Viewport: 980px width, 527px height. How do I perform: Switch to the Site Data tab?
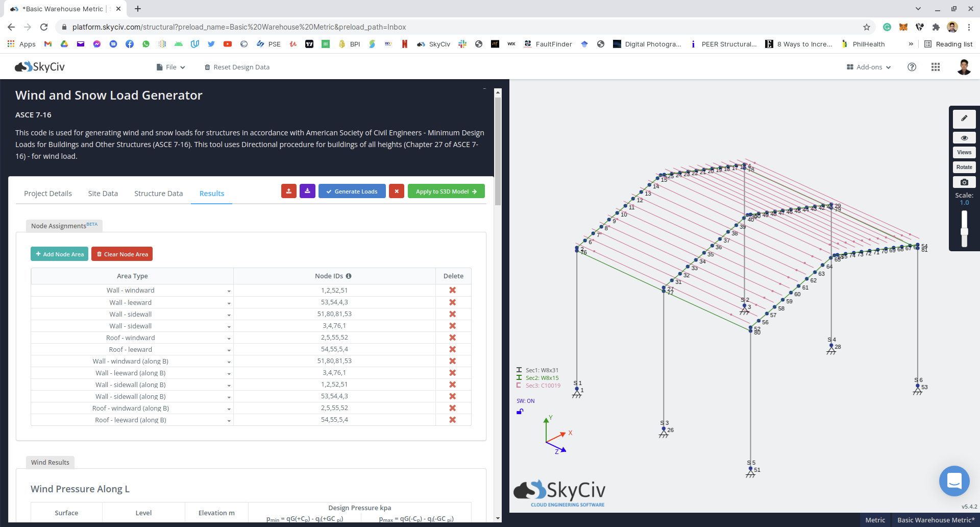point(103,194)
